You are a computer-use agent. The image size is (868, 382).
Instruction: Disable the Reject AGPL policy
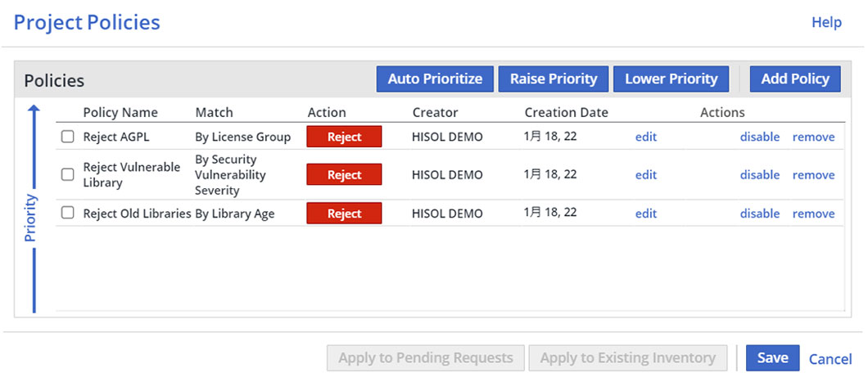tap(759, 137)
